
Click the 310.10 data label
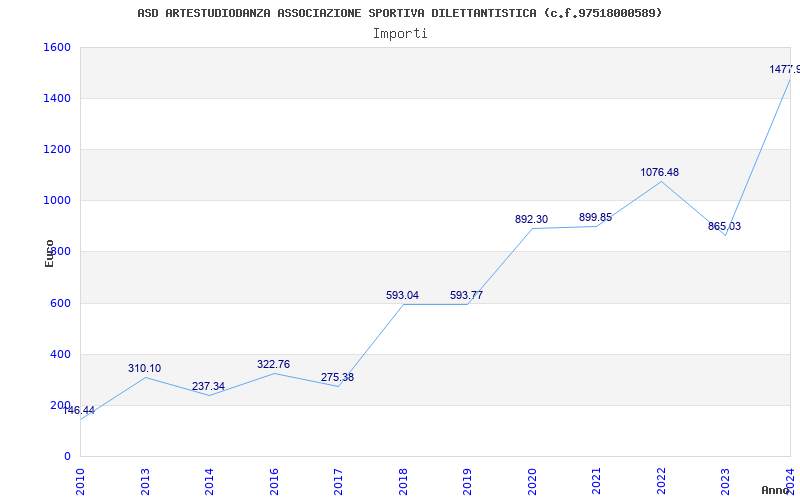[144, 368]
